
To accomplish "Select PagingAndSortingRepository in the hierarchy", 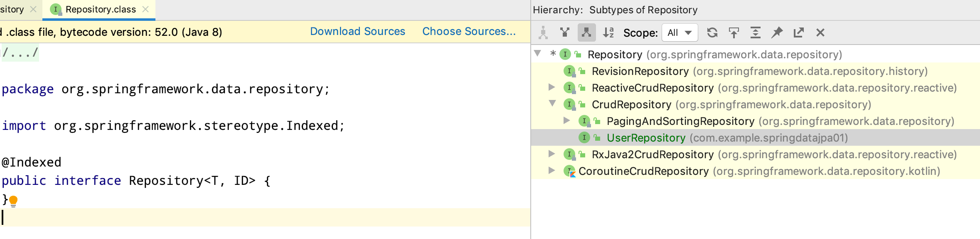I will click(756, 121).
